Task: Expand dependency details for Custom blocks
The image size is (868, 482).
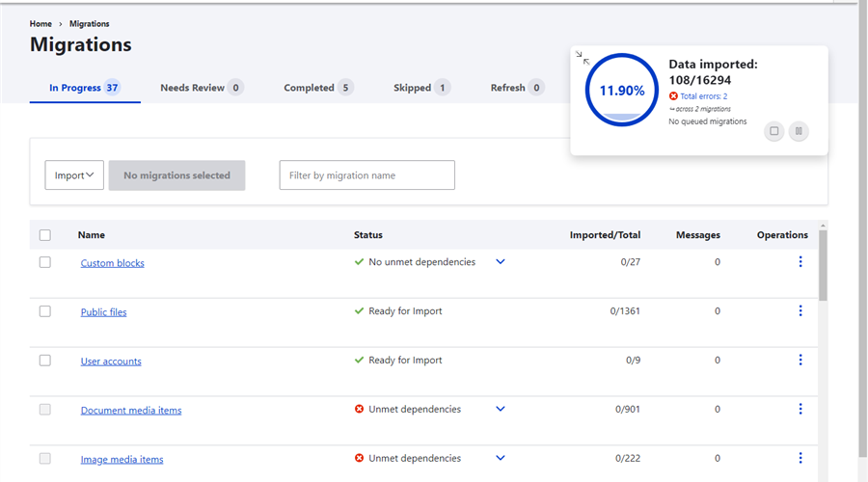Action: [x=501, y=262]
